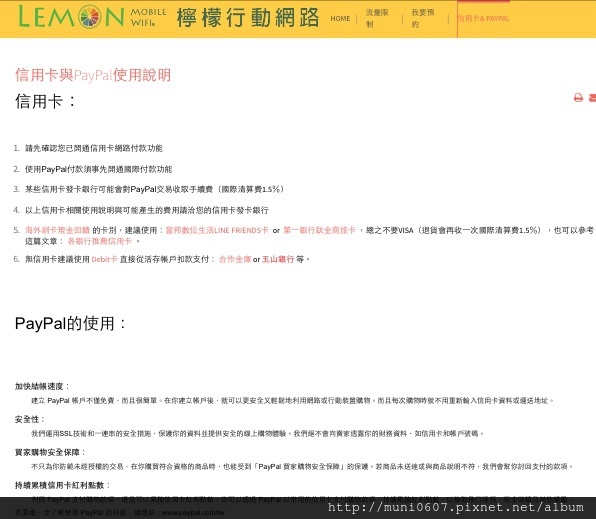Click the 信用卡： heading

tap(46, 102)
